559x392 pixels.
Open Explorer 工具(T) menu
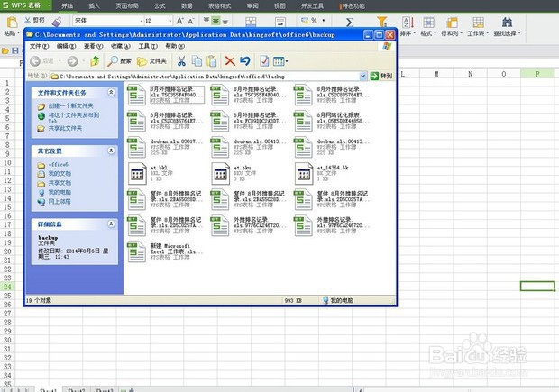click(148, 46)
